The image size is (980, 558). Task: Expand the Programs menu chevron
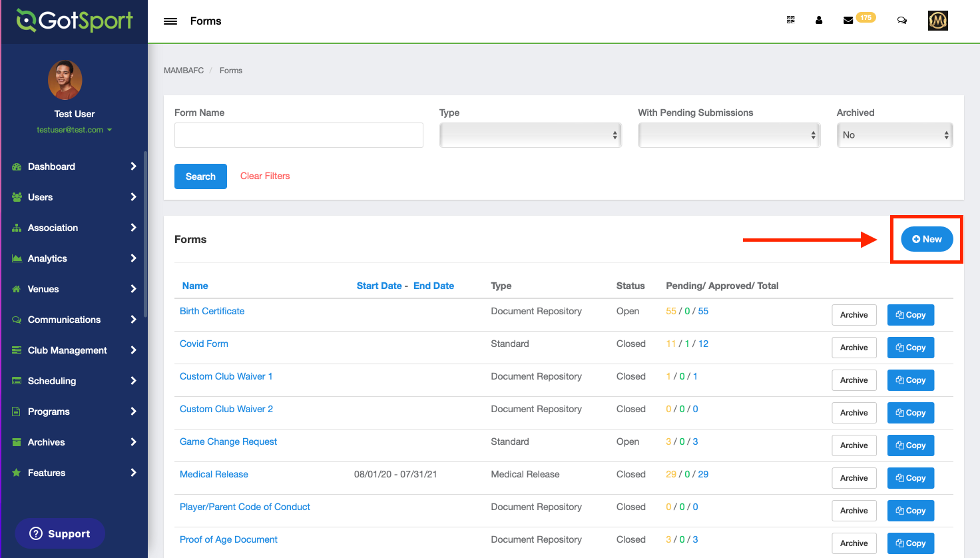click(x=133, y=412)
